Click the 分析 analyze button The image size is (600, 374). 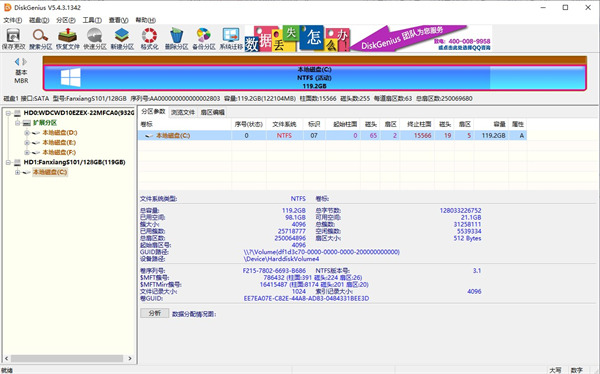point(155,313)
